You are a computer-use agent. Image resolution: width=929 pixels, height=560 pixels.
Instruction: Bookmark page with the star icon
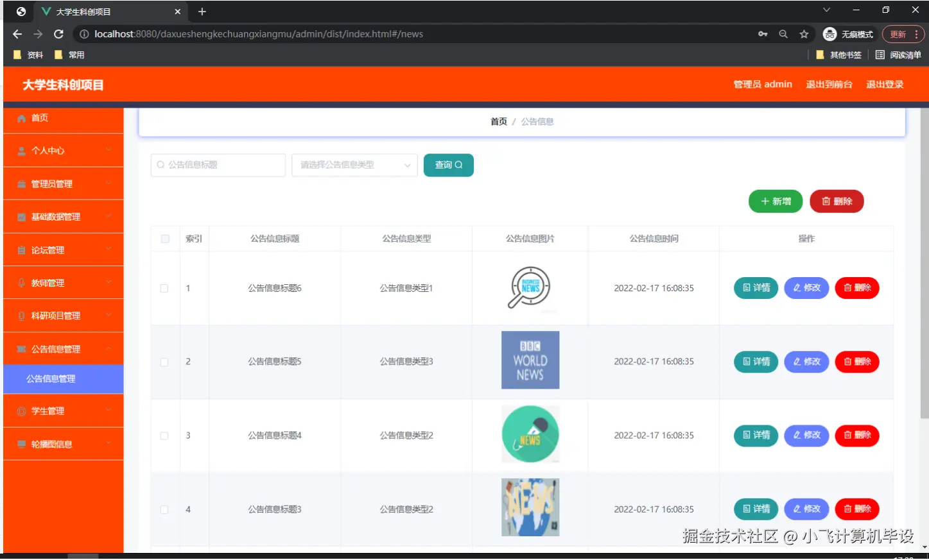pyautogui.click(x=804, y=34)
